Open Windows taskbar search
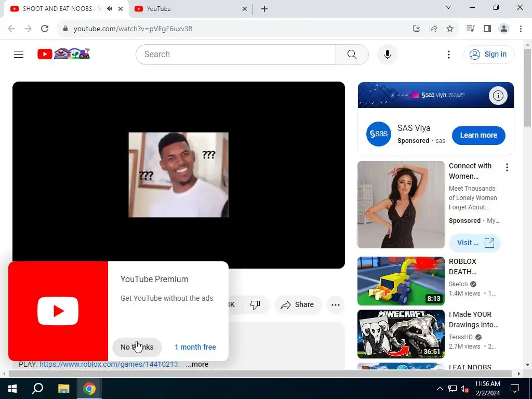Image resolution: width=532 pixels, height=399 pixels. [37, 389]
